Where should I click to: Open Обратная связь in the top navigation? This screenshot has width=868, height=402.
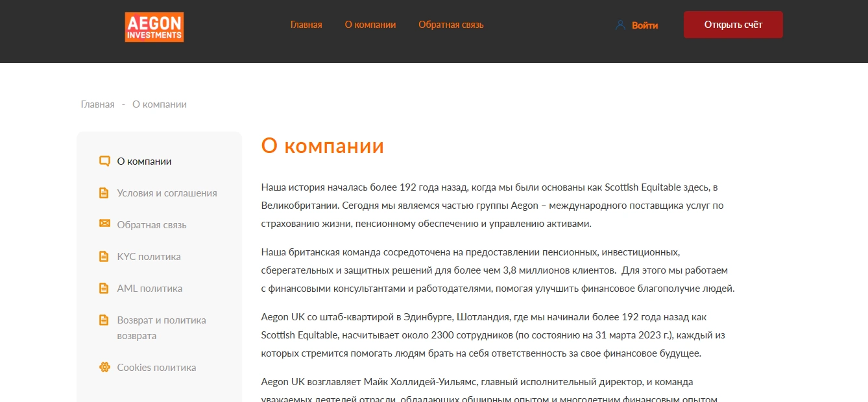[x=451, y=25]
